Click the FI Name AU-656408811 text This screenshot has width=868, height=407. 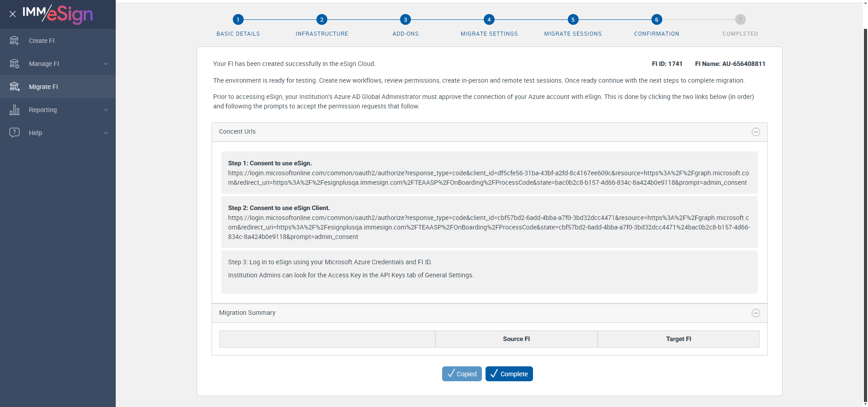[x=730, y=64]
